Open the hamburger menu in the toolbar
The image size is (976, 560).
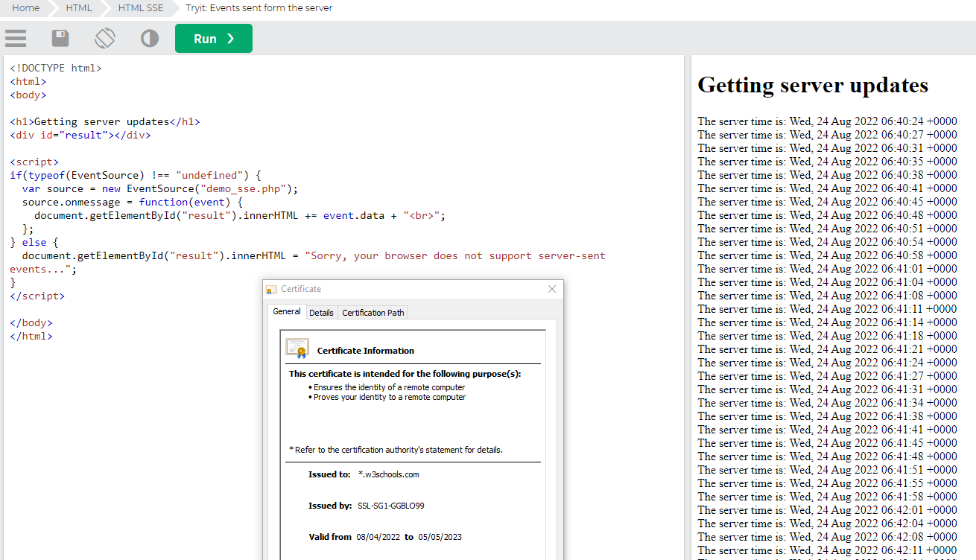pyautogui.click(x=16, y=39)
